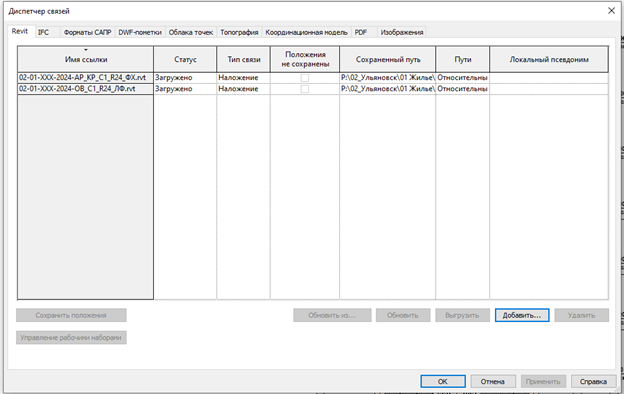The image size is (624, 394).
Task: Click the Положения не сохранены column header
Action: 305,59
